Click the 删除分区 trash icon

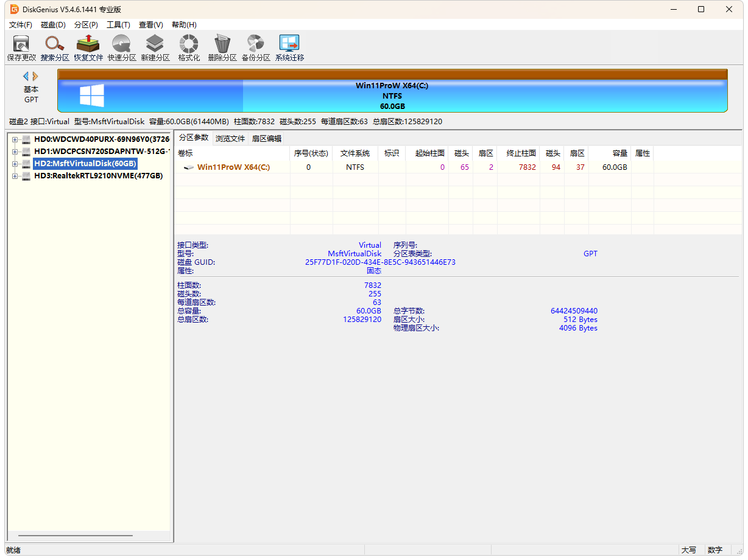coord(222,48)
